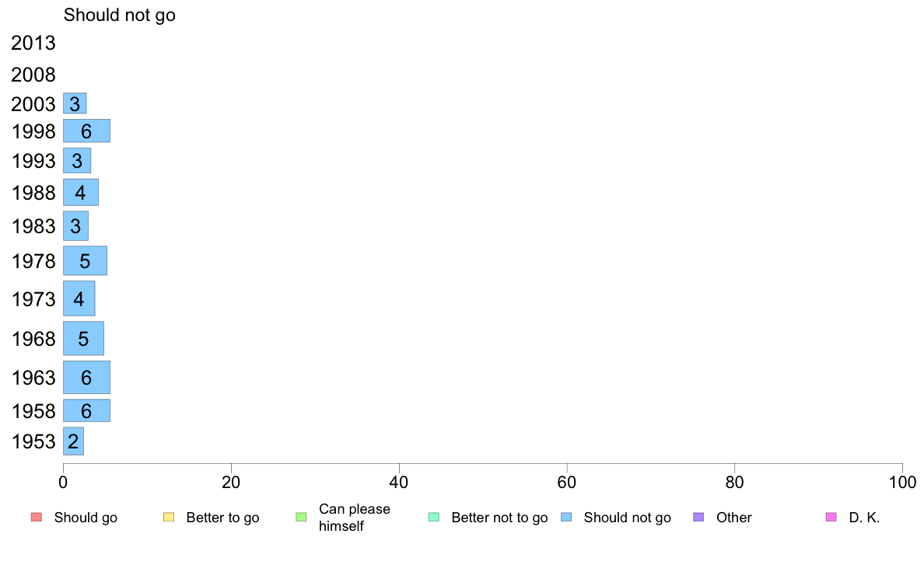Click the Should not go chart title

(120, 16)
